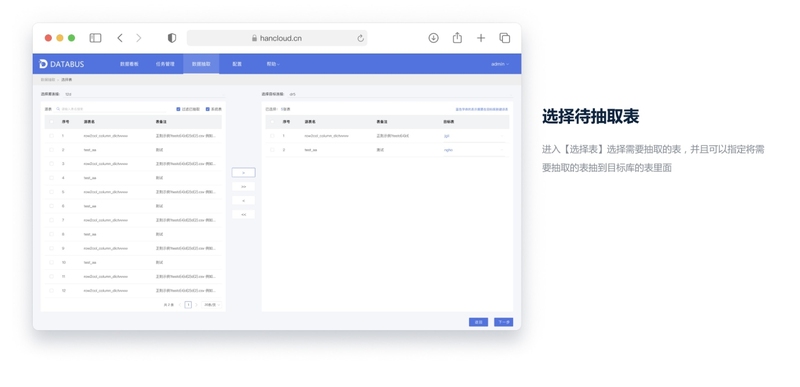Expand the 帮助 menu dropdown

[273, 64]
